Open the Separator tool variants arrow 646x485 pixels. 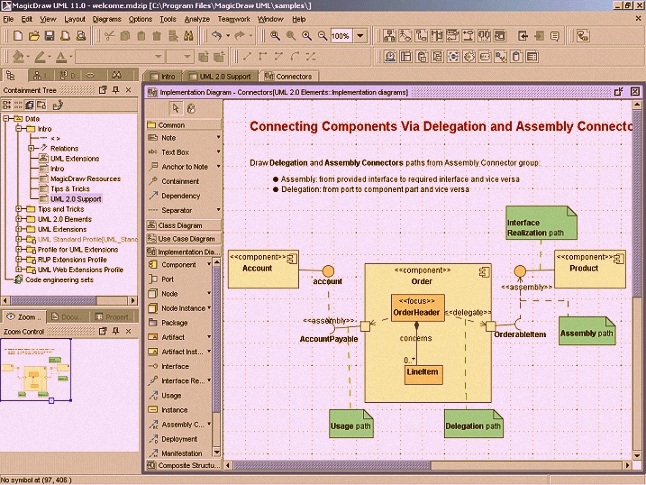pyautogui.click(x=218, y=210)
